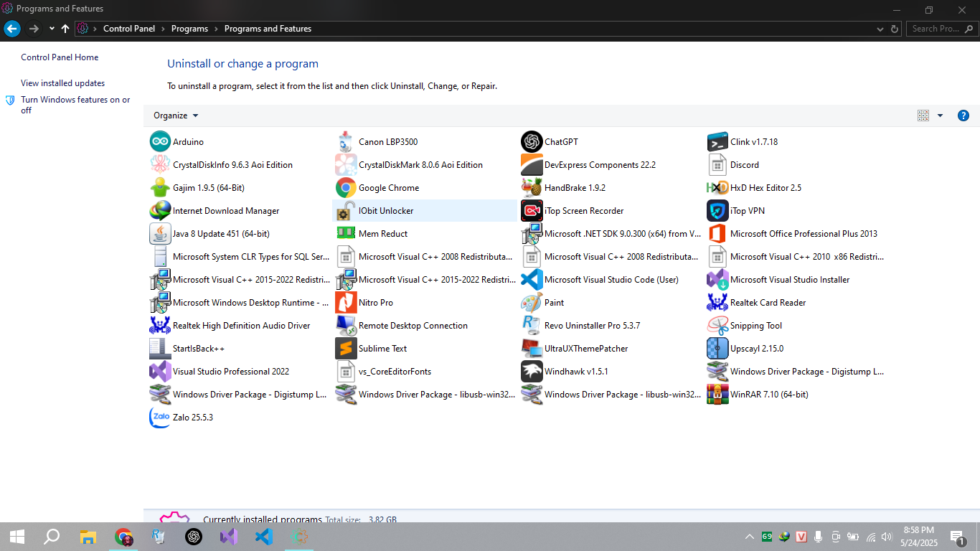Select DevExpress Components 22.2 entry

click(611, 164)
